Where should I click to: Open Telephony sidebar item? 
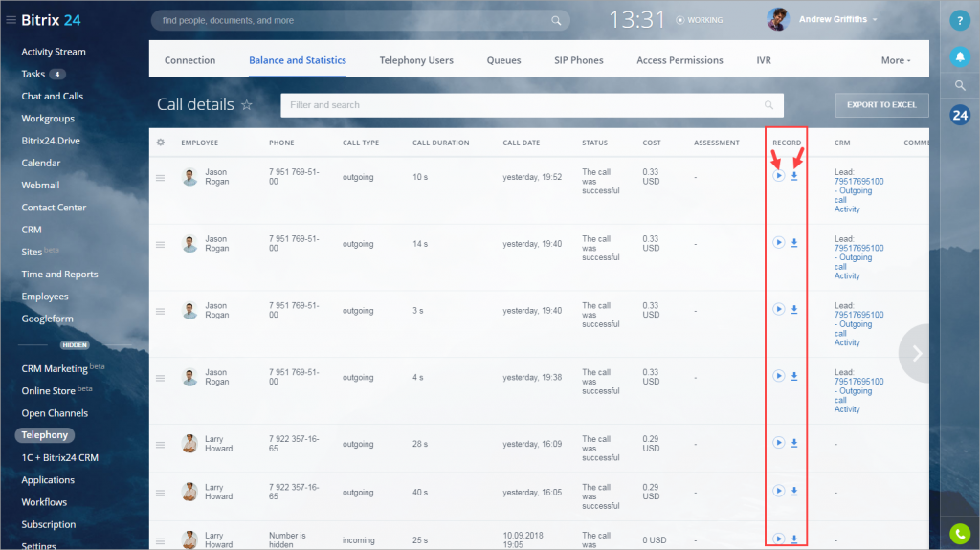[44, 435]
